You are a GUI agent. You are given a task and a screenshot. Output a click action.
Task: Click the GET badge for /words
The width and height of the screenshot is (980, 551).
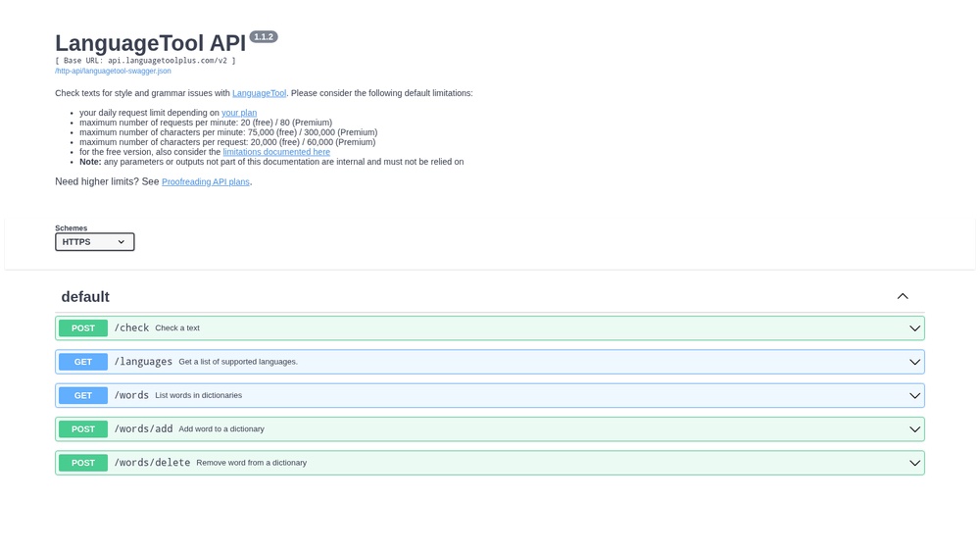click(83, 396)
